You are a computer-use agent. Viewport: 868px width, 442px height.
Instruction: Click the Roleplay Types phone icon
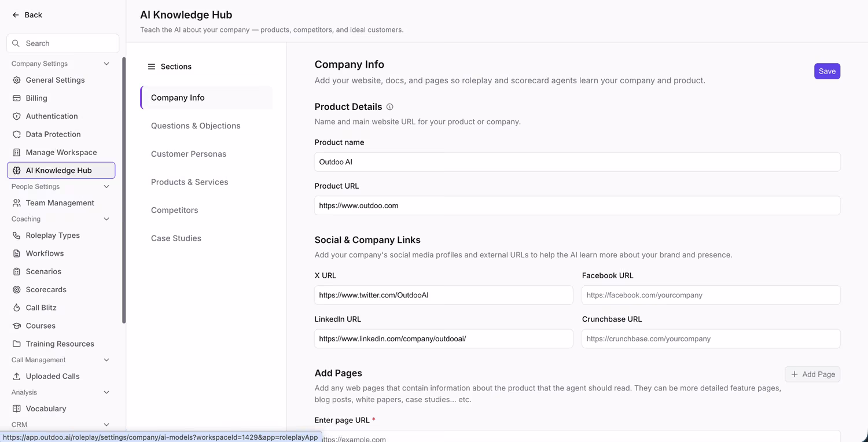16,235
